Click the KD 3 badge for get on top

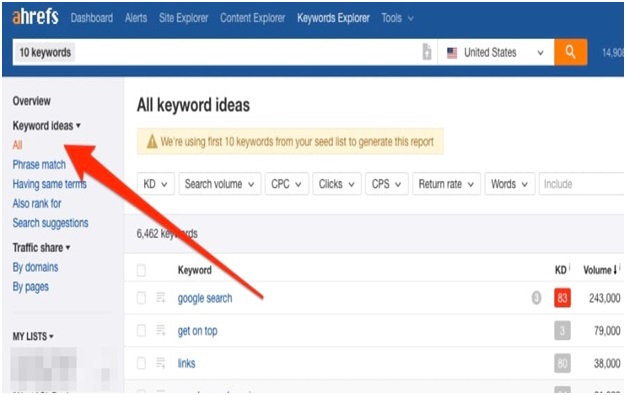tap(562, 330)
